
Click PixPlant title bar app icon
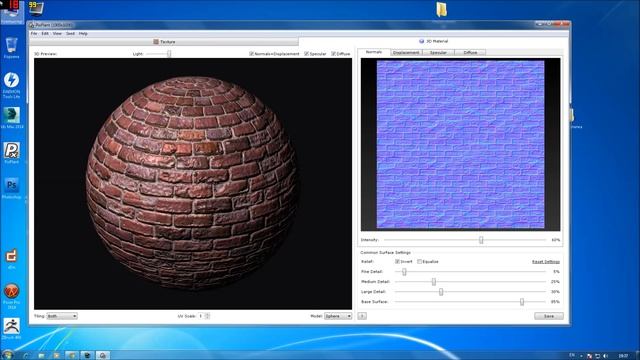pos(31,25)
